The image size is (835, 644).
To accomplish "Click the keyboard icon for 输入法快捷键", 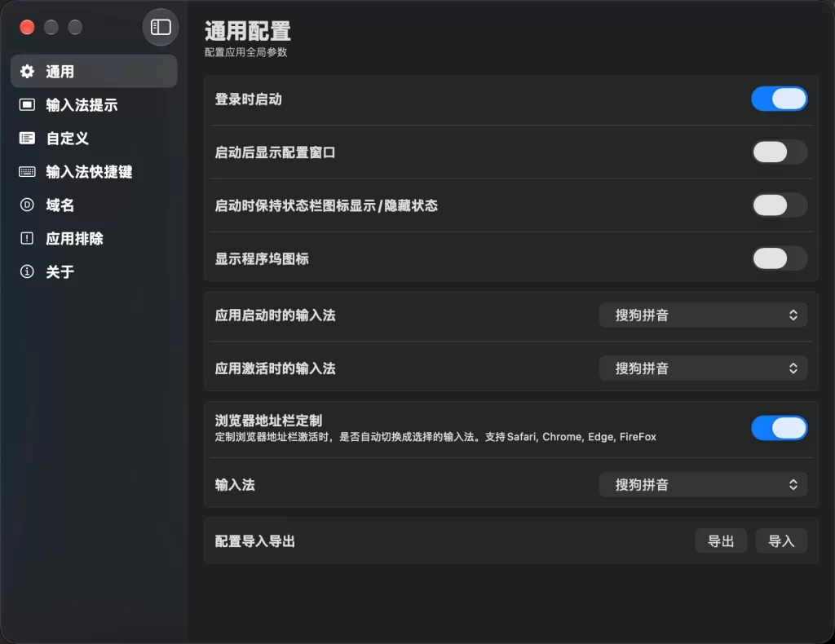I will tap(27, 172).
